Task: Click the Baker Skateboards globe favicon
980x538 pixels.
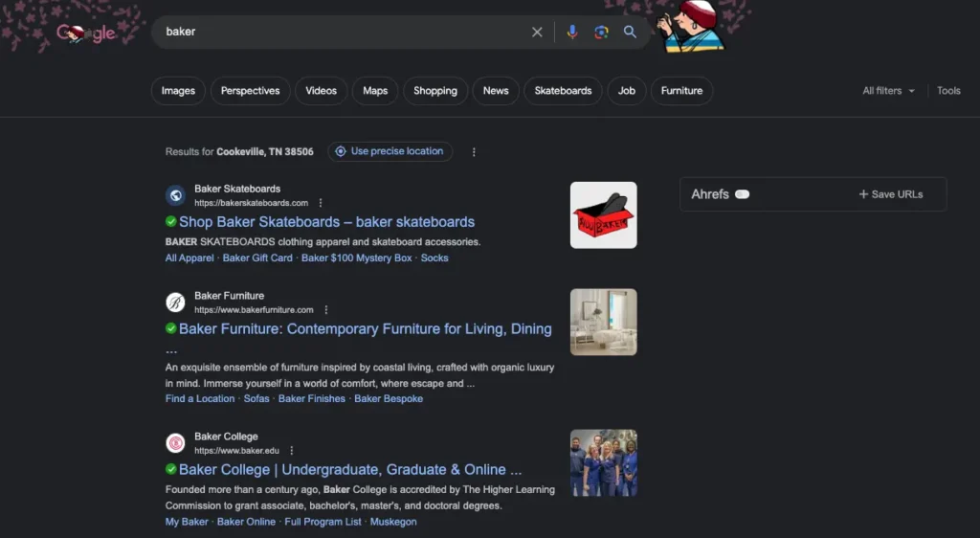Action: (176, 195)
